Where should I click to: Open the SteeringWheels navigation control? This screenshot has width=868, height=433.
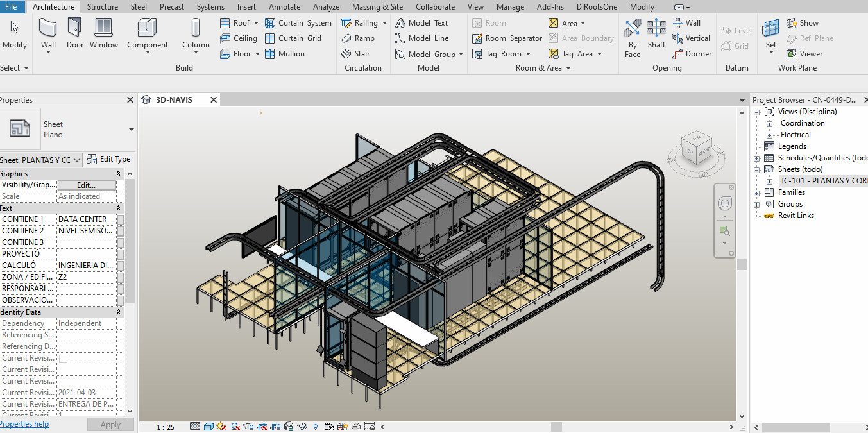tap(725, 204)
